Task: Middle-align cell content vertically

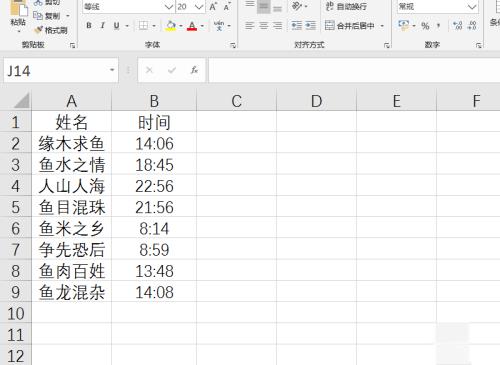Action: coord(263,6)
